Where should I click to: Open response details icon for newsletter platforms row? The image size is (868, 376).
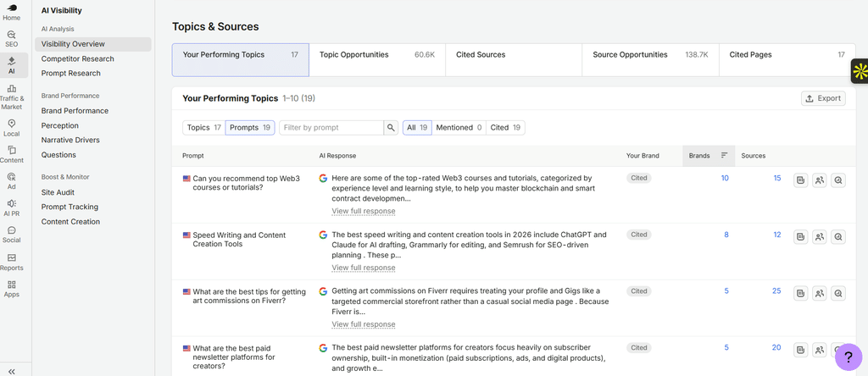tap(800, 350)
